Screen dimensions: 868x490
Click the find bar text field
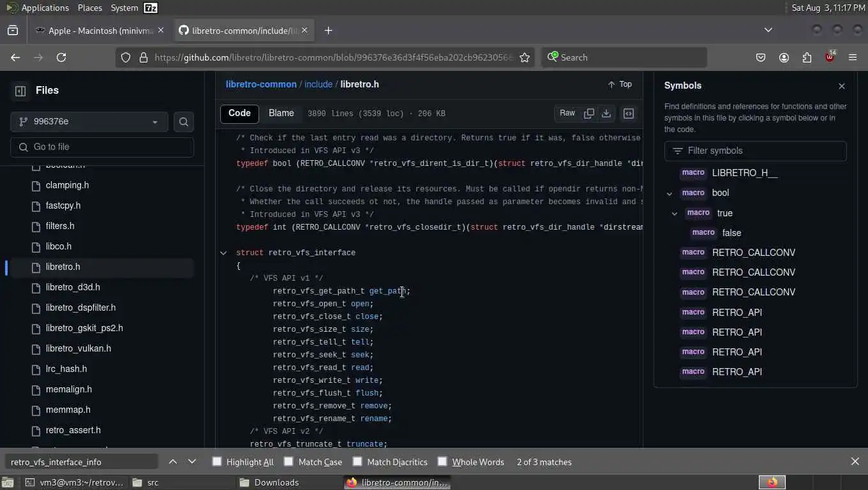[x=81, y=462]
